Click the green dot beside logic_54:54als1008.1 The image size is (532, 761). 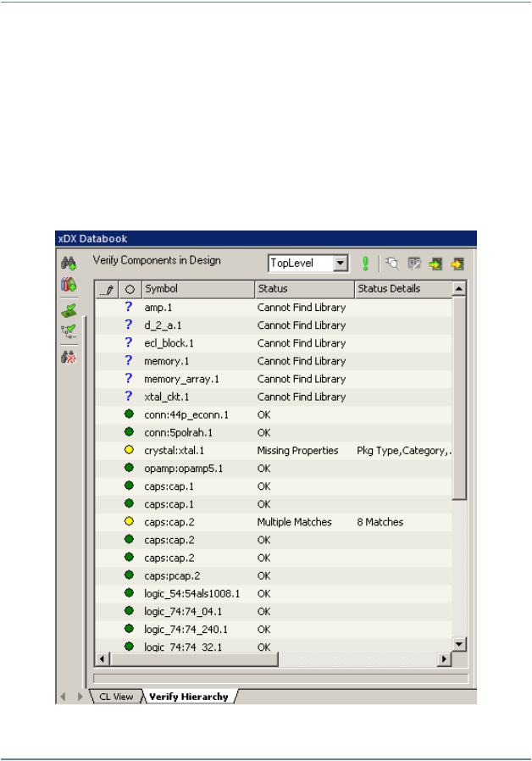click(129, 593)
